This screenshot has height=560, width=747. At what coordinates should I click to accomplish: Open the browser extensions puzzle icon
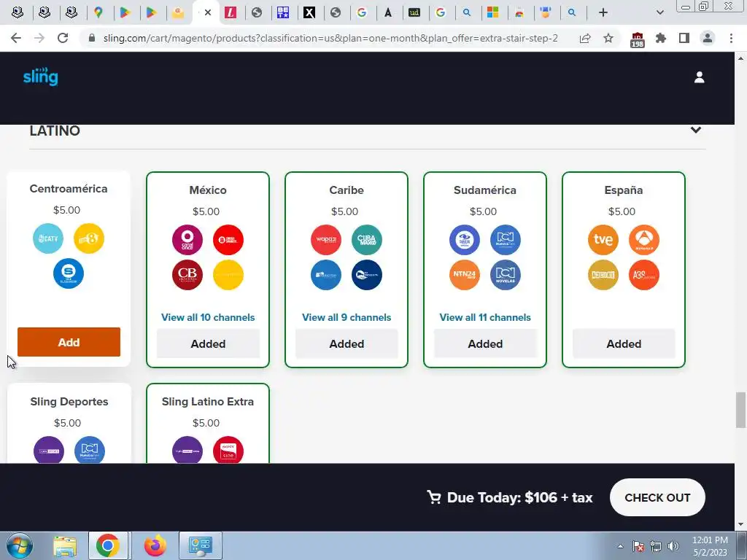(x=661, y=38)
